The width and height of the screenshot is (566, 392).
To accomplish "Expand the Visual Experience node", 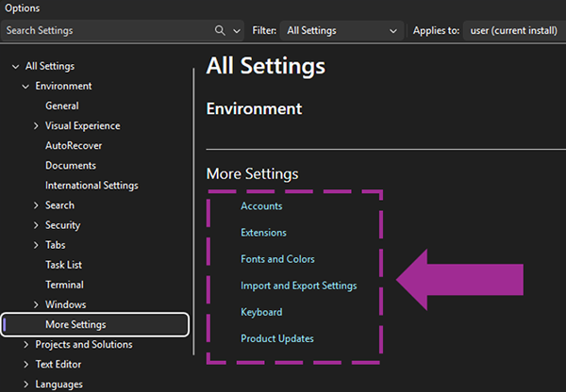I will coord(36,126).
